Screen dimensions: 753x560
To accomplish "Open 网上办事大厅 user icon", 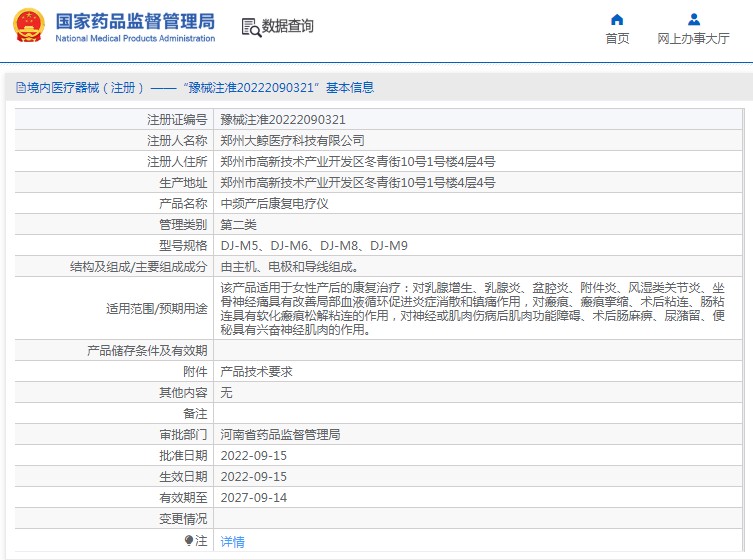I will pyautogui.click(x=694, y=20).
